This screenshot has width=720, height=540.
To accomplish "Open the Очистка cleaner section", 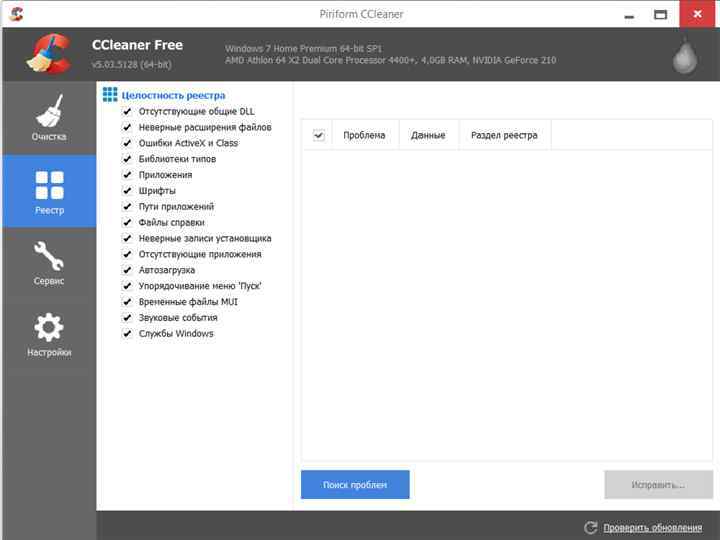I will (x=49, y=118).
